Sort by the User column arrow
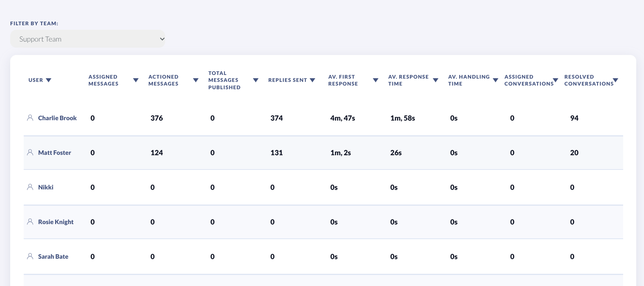644x286 pixels. 49,80
